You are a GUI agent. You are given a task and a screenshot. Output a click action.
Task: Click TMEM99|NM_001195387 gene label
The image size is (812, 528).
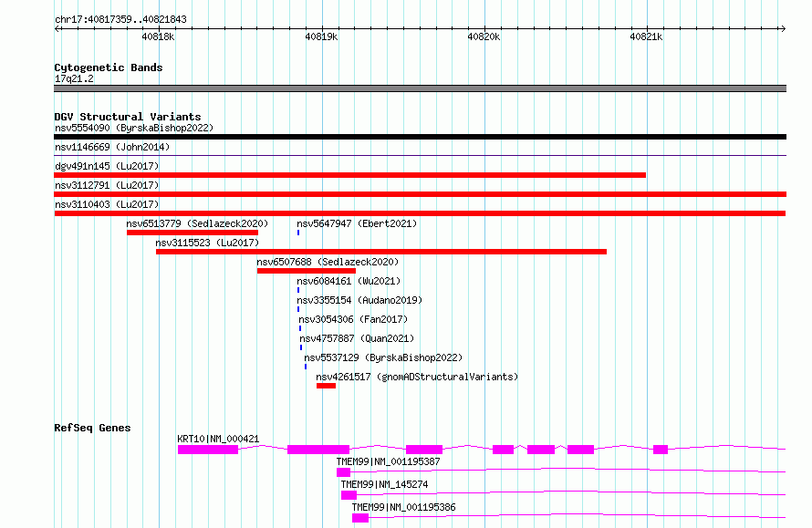389,461
